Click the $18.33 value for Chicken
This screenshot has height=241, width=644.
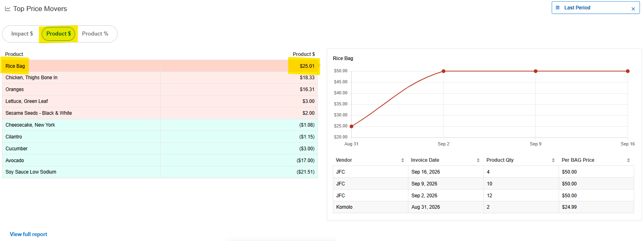tap(307, 78)
